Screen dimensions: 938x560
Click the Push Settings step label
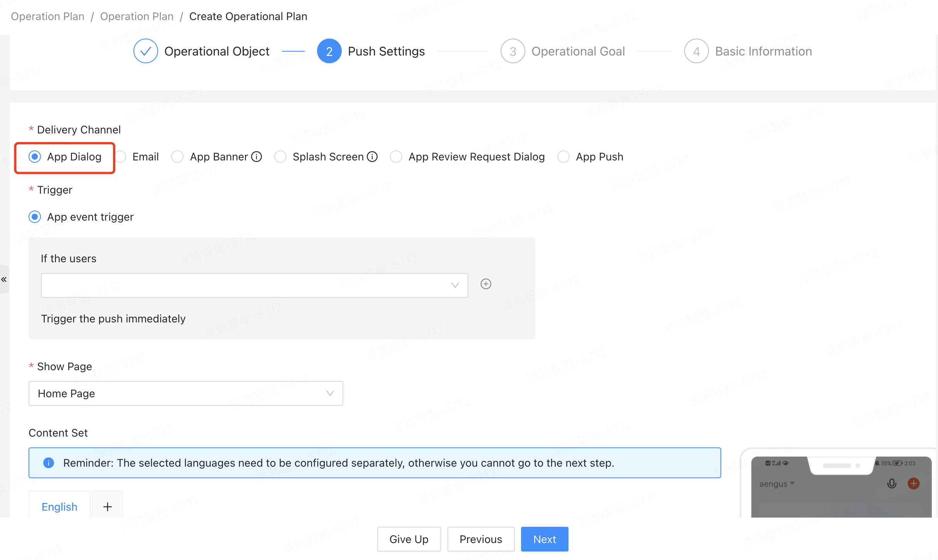pos(386,51)
